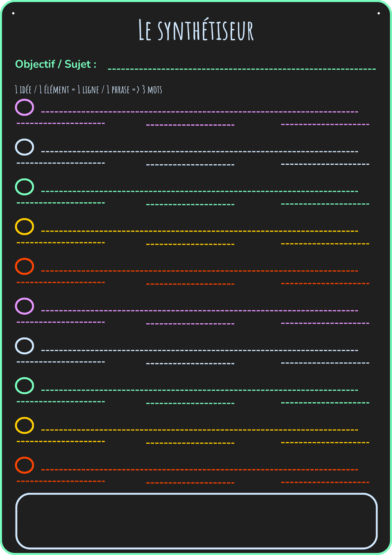
Task: Click the "Objectif / Sujet :" label
Action: tap(56, 64)
